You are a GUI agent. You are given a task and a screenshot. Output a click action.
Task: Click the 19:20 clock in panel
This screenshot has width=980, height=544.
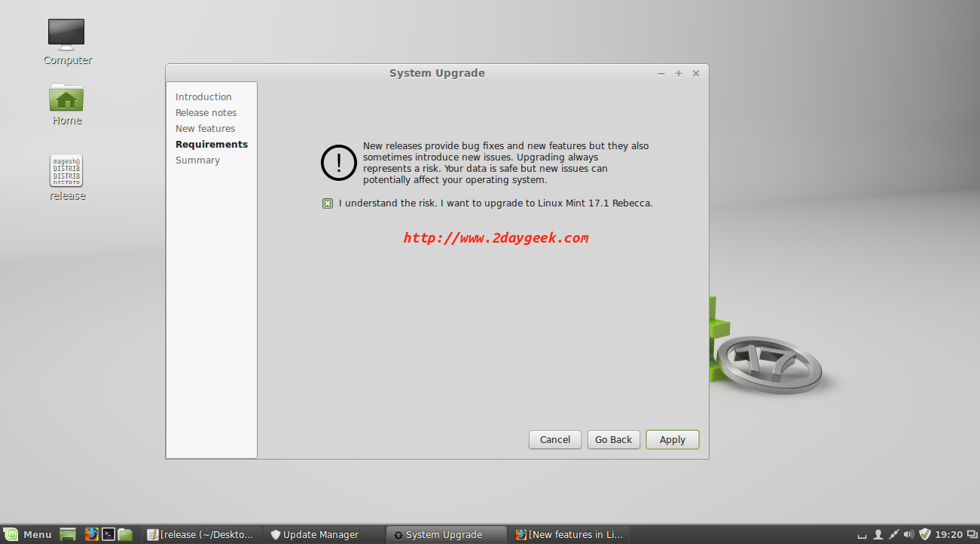pyautogui.click(x=948, y=535)
